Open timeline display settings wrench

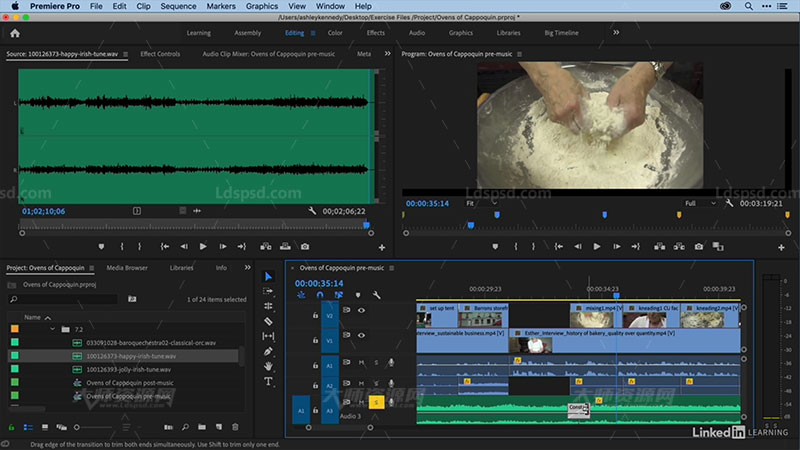point(377,295)
